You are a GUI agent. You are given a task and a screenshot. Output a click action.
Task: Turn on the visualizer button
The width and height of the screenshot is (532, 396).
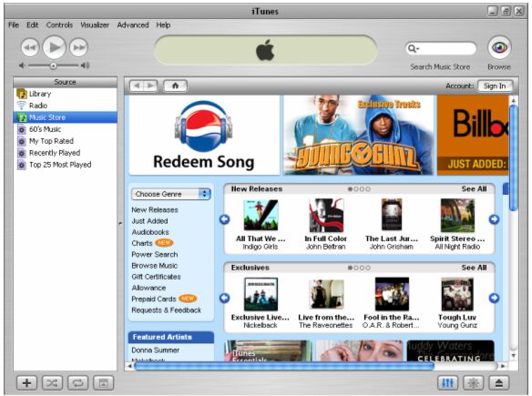point(474,383)
